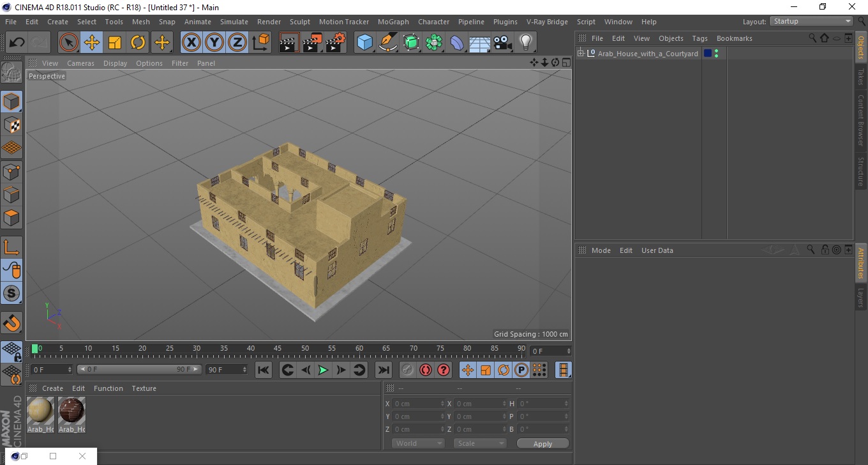This screenshot has height=465, width=868.
Task: Open the V-Ray Bridge menu
Action: coord(547,22)
